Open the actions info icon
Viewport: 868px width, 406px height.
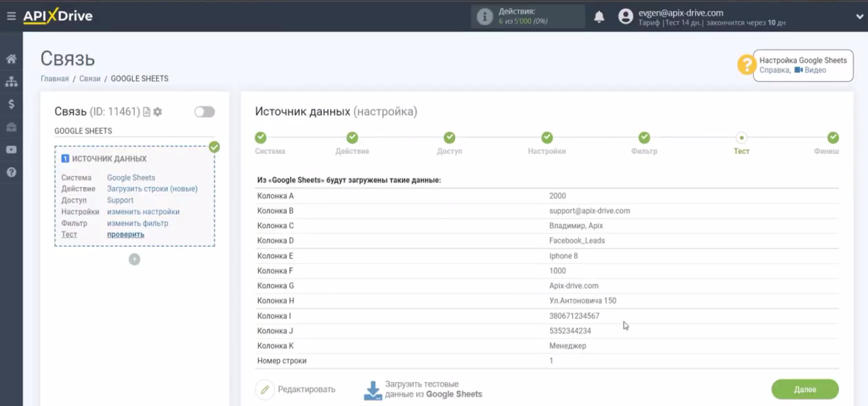point(484,17)
